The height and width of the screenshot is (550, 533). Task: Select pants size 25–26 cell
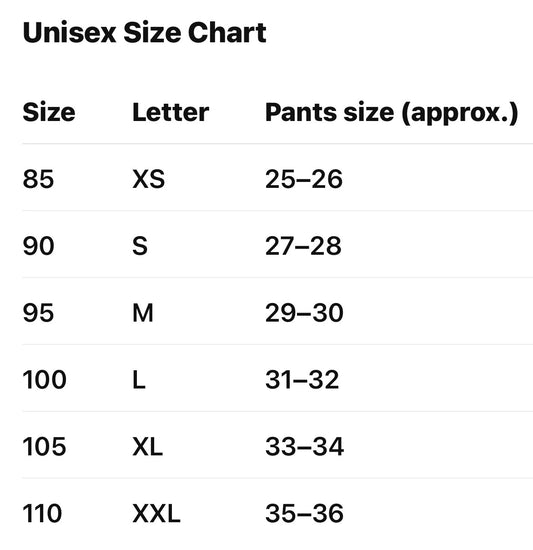(x=304, y=179)
